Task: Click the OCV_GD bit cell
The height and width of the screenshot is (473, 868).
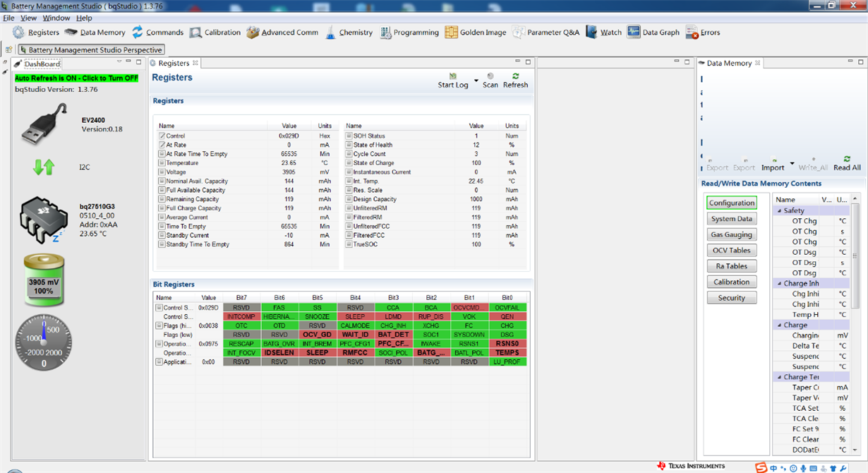Action: [318, 335]
